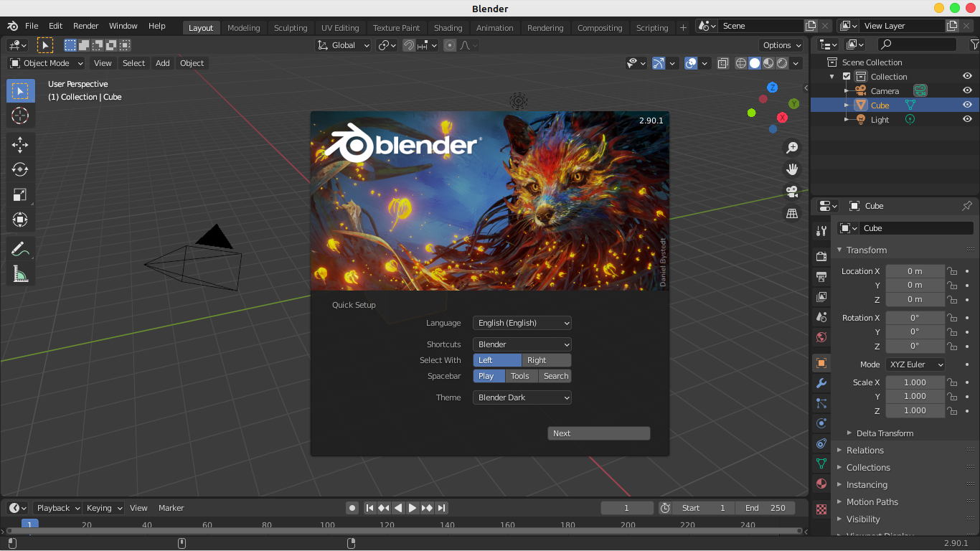Image resolution: width=980 pixels, height=551 pixels.
Task: Pin the Cube properties panel
Action: coord(966,206)
